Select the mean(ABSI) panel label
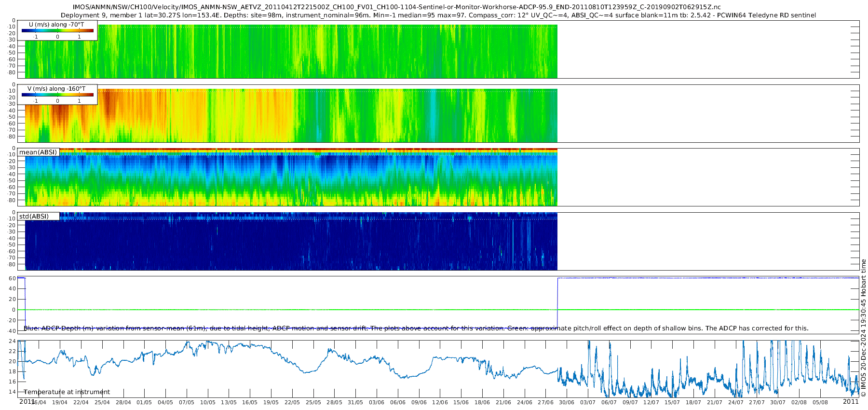The height and width of the screenshot is (410, 868). [x=38, y=152]
